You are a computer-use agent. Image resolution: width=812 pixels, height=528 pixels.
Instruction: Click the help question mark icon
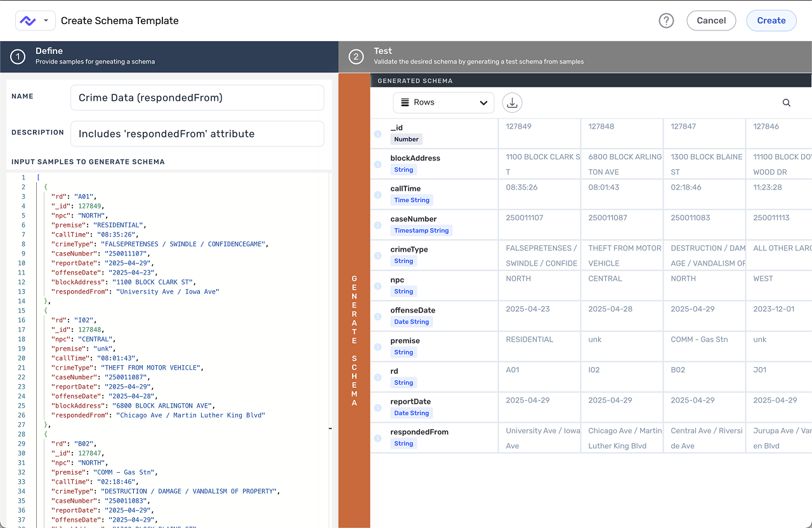pos(666,20)
